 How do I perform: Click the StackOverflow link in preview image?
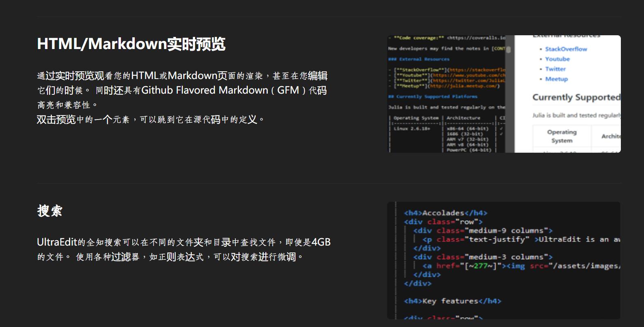[566, 49]
